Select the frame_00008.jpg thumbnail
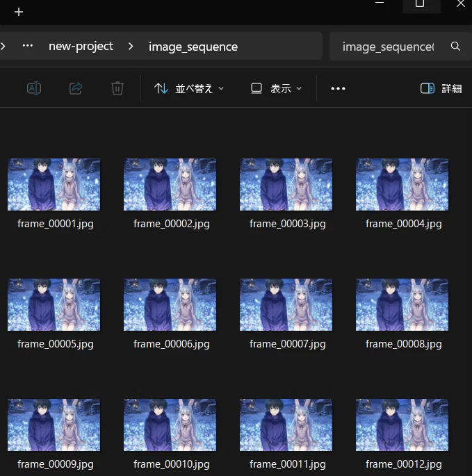Screen dimensions: 472x476 [402, 304]
